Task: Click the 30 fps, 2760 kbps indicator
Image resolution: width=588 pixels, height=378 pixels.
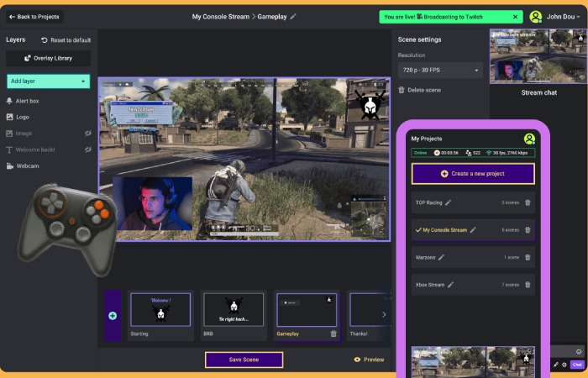Action: pos(507,153)
